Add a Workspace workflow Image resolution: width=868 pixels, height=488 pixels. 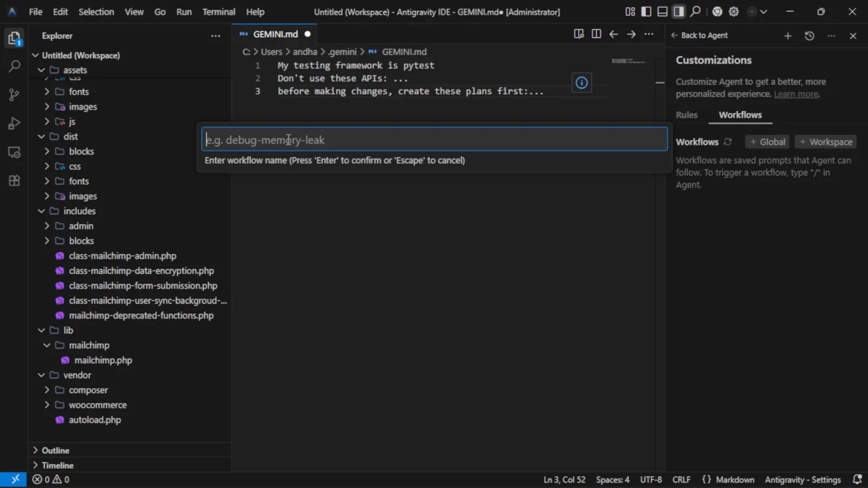click(826, 142)
